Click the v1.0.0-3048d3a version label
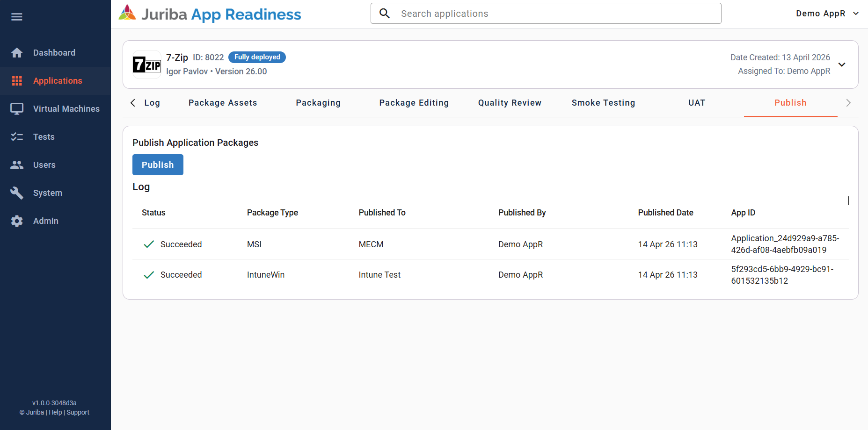This screenshot has height=430, width=868. click(54, 403)
